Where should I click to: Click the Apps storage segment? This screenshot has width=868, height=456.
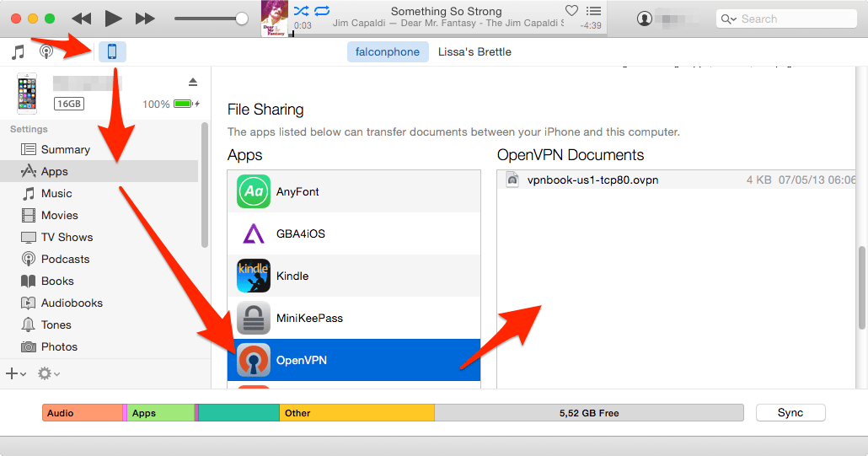tap(160, 413)
